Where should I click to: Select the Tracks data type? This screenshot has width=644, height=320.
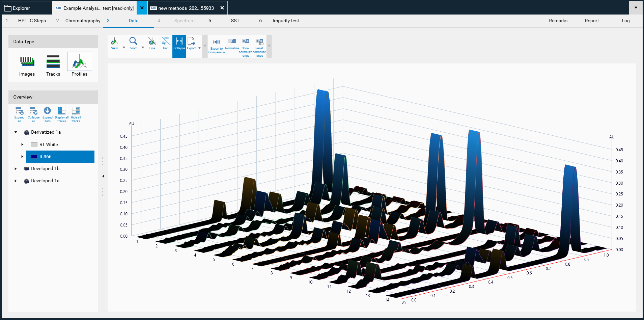click(53, 66)
